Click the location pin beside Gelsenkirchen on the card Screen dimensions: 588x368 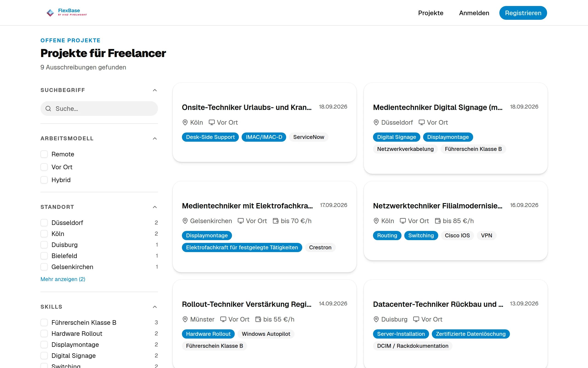pos(185,221)
